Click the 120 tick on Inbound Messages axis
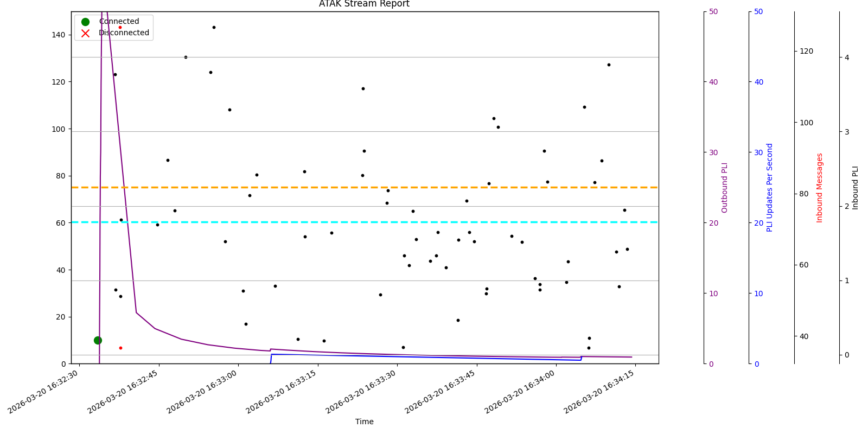868x434 pixels. tap(807, 52)
